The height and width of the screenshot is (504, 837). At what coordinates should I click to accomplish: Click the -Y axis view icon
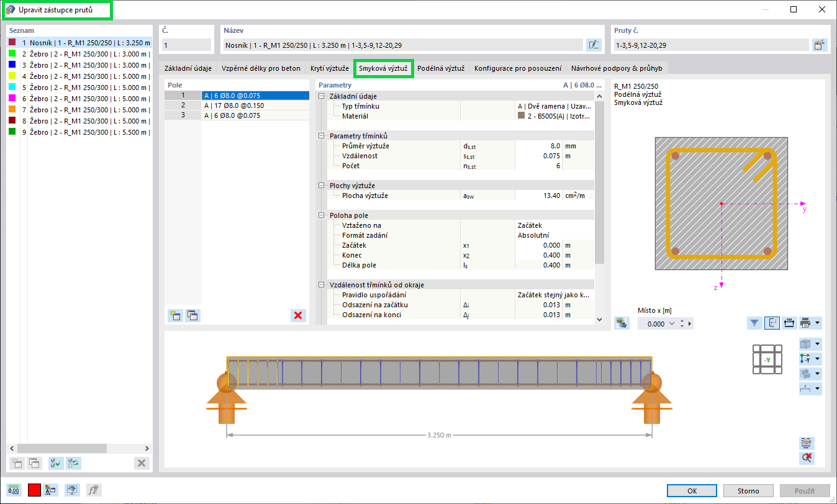coord(806,359)
